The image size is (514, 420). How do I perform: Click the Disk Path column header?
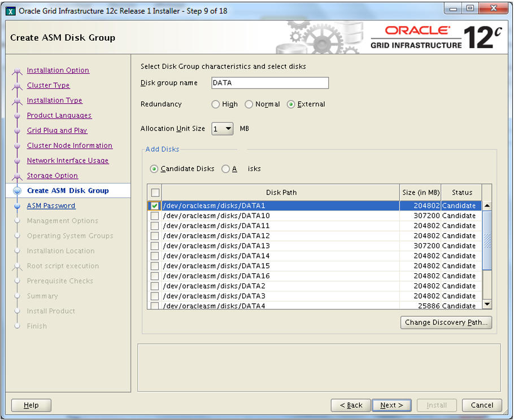click(281, 193)
